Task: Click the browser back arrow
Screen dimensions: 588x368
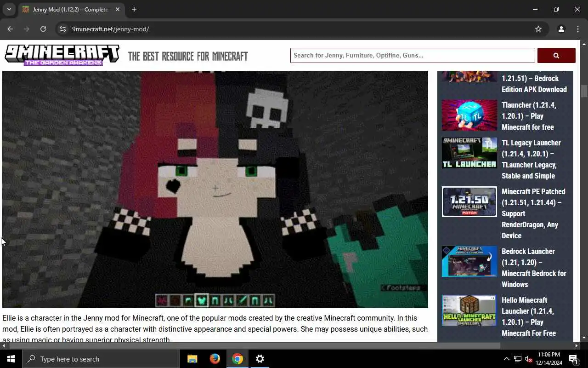Action: point(10,29)
